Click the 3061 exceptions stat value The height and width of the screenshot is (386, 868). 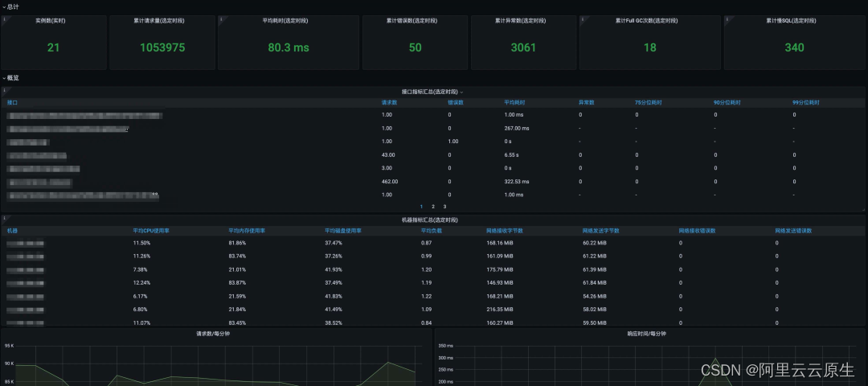[x=523, y=47]
